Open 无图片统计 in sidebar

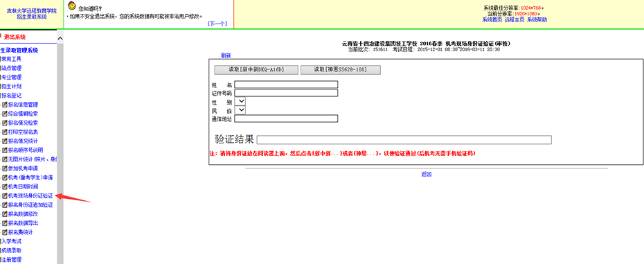pyautogui.click(x=33, y=159)
